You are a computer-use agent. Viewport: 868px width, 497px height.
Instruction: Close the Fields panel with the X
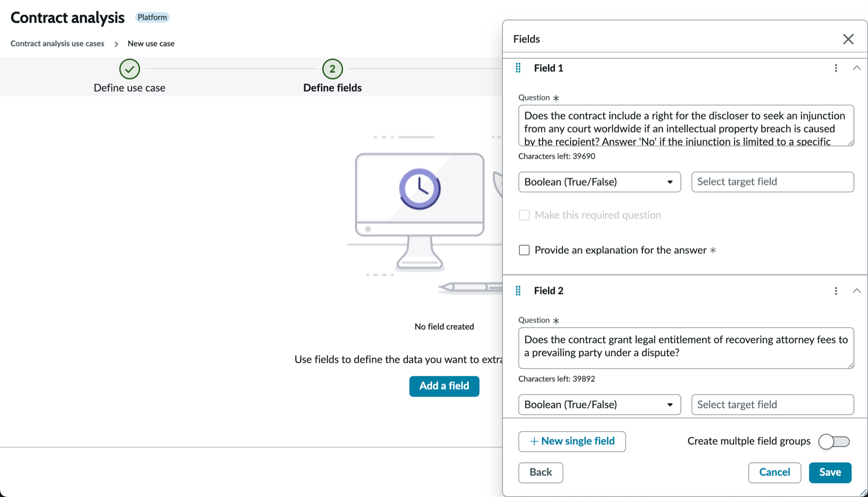coord(848,39)
